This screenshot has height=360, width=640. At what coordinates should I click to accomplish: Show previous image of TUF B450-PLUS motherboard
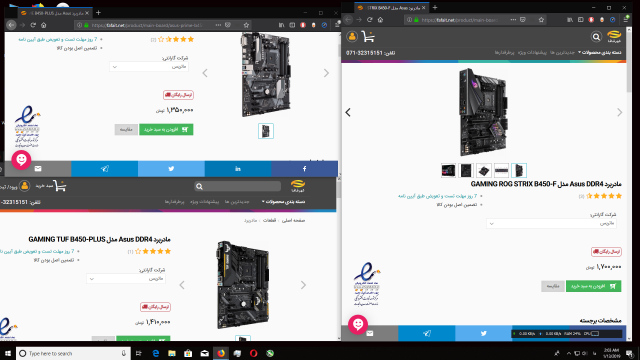pos(182,285)
